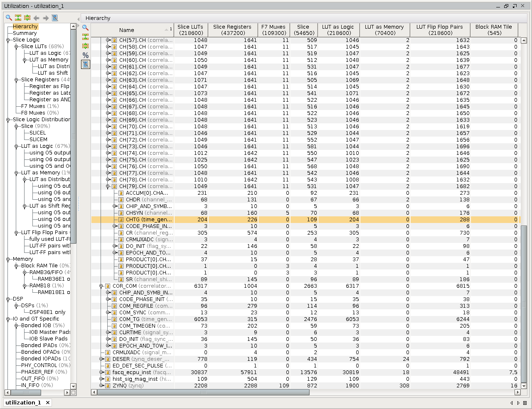
Task: Collapse the Slice Logic node in the left tree
Action: (8, 40)
